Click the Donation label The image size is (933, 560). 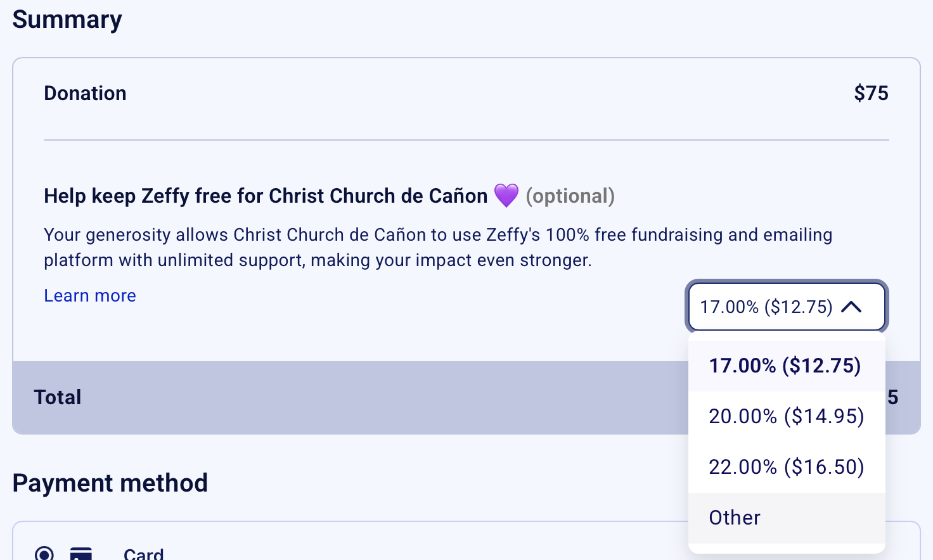click(x=85, y=93)
